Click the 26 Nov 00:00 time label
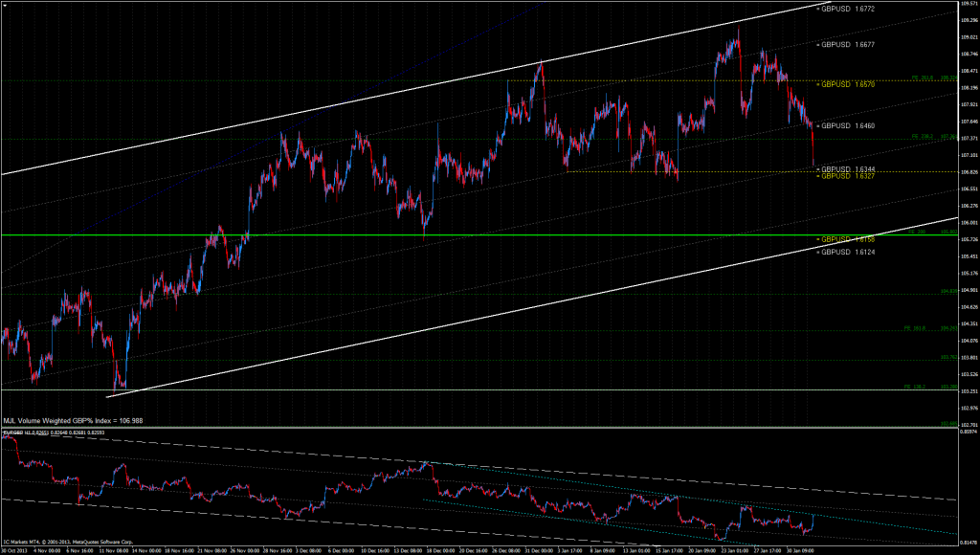Viewport: 980px width, 555px height. (x=246, y=550)
